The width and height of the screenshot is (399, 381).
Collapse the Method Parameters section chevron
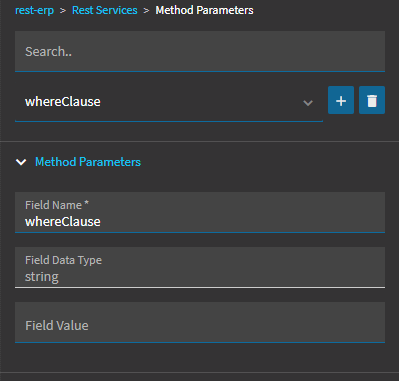(x=21, y=162)
